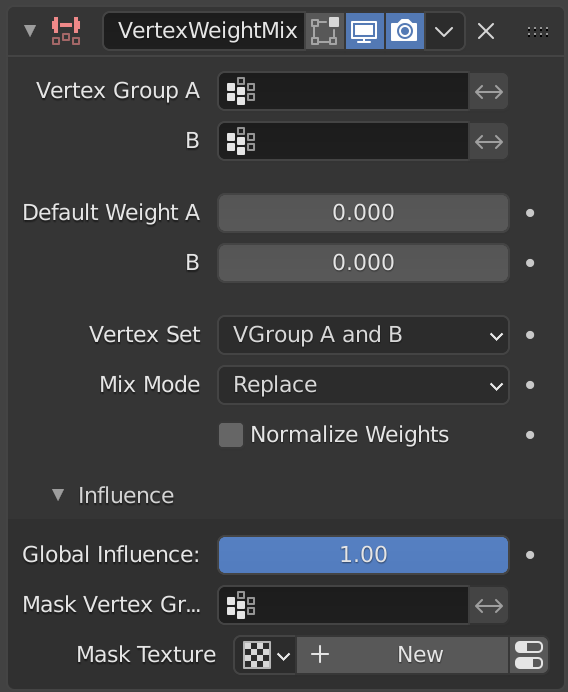568x692 pixels.
Task: Invert Vertex Group A arrow icon
Action: point(489,92)
